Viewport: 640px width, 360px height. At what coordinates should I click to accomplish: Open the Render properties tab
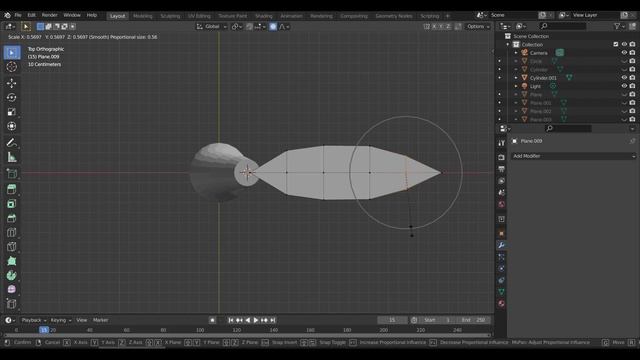tap(502, 157)
